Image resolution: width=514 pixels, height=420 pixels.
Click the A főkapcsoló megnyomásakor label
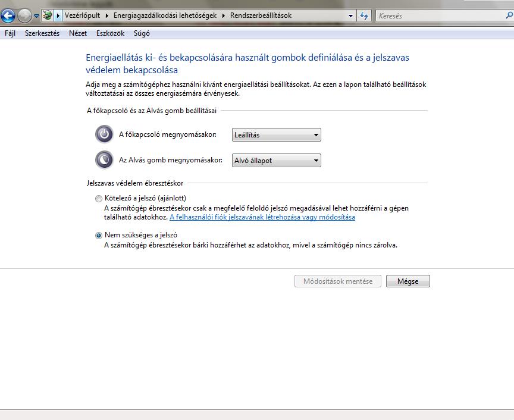coord(168,134)
